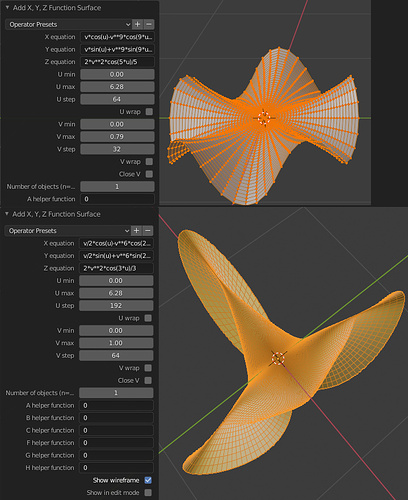408x500 pixels.
Task: Click the upper U max value 6.28
Action: click(117, 87)
